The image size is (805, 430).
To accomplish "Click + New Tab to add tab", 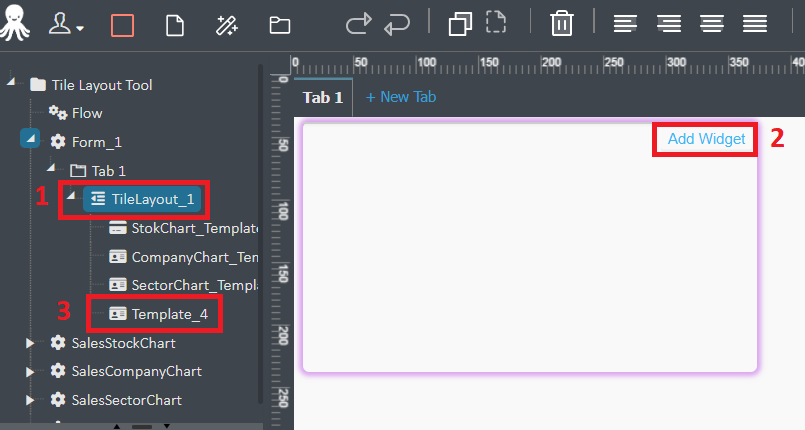I will (401, 97).
